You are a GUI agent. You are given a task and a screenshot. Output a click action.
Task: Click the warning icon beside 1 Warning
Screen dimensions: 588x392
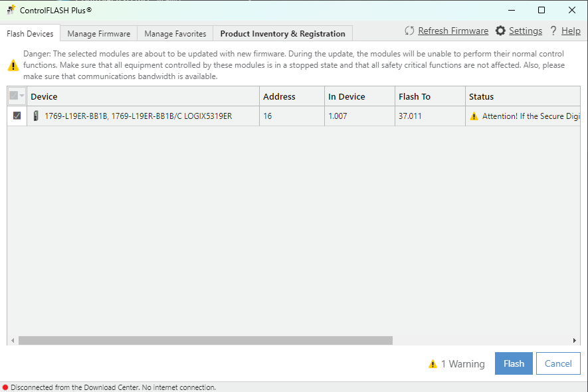[x=433, y=364]
